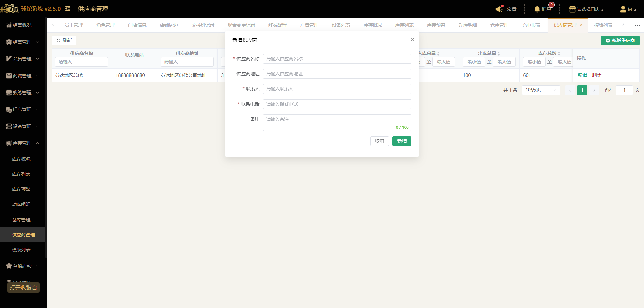The height and width of the screenshot is (308, 644).
Task: Click the 供应商地址 filter input in table
Action: tap(187, 62)
